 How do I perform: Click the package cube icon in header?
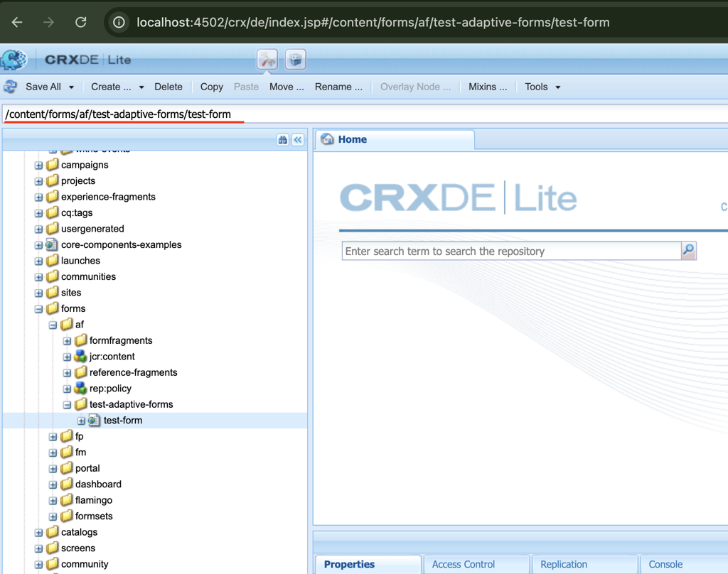(295, 60)
